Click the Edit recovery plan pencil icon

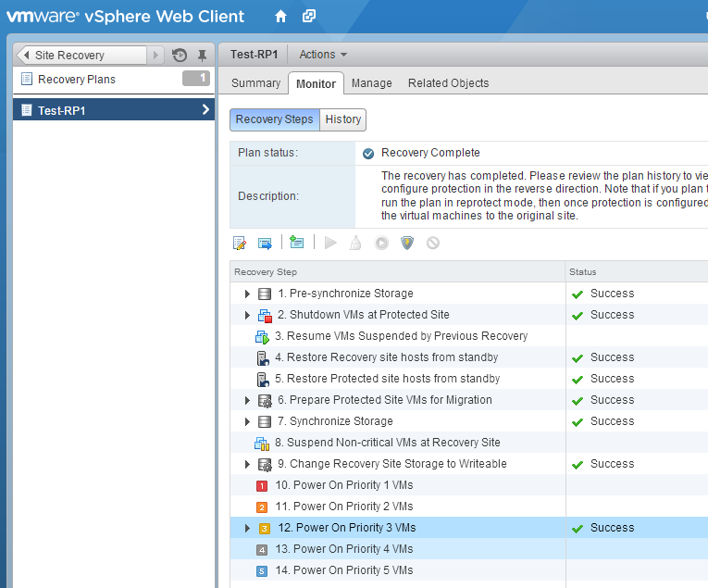point(240,243)
